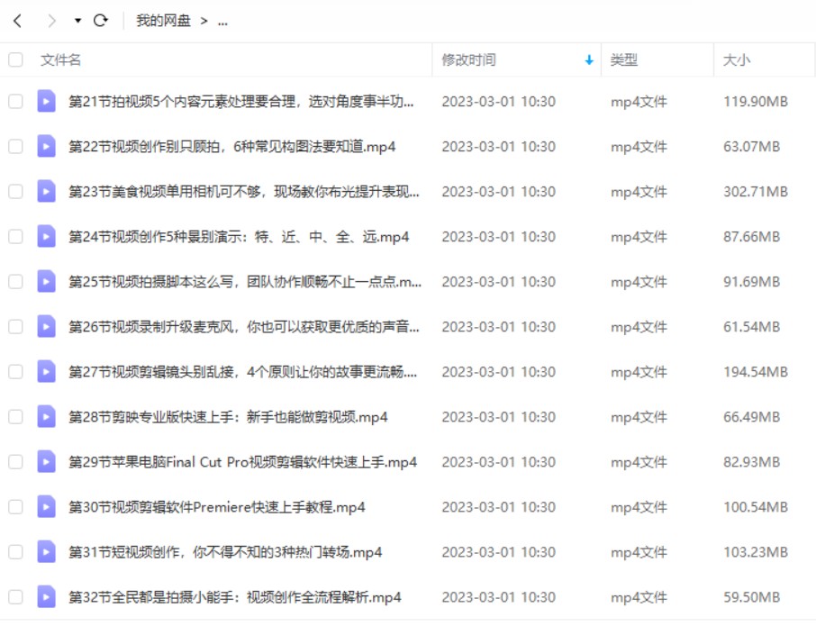Open 第28节剪映专业版快速上手 file name

pos(228,417)
